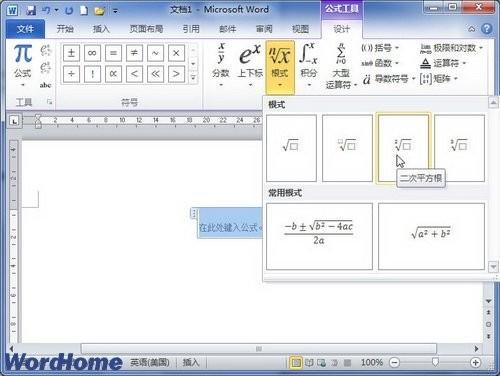Open the 积分 (Integral) dropdown
This screenshot has height=376, width=500.
point(309,65)
